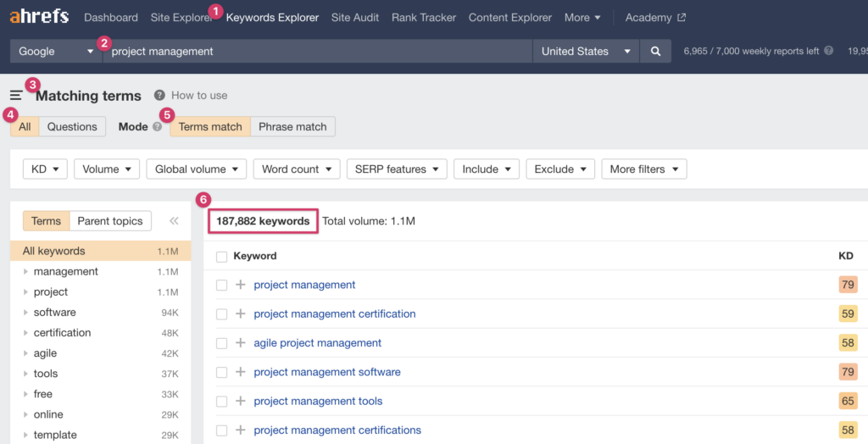
Task: Select the project management tools checkbox
Action: point(222,402)
